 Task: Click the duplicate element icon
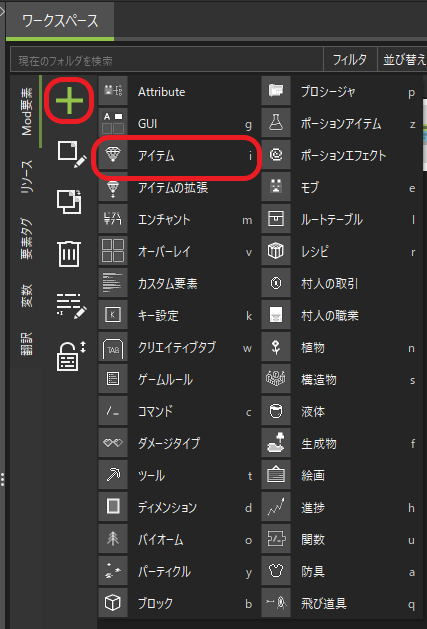point(69,202)
